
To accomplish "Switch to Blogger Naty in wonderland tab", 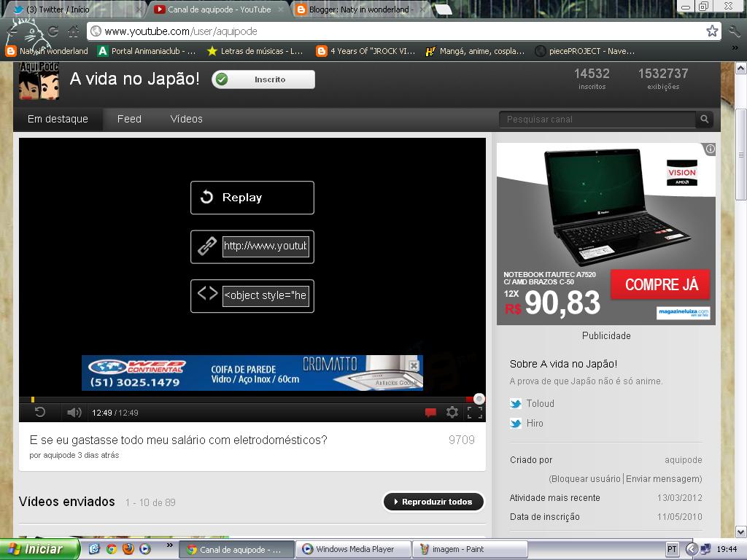I will coord(360,9).
